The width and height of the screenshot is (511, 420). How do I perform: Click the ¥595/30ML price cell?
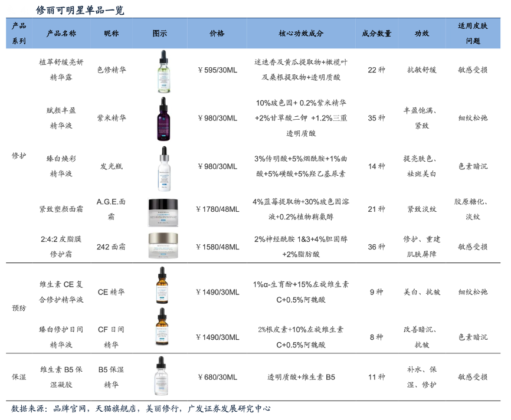(x=217, y=70)
